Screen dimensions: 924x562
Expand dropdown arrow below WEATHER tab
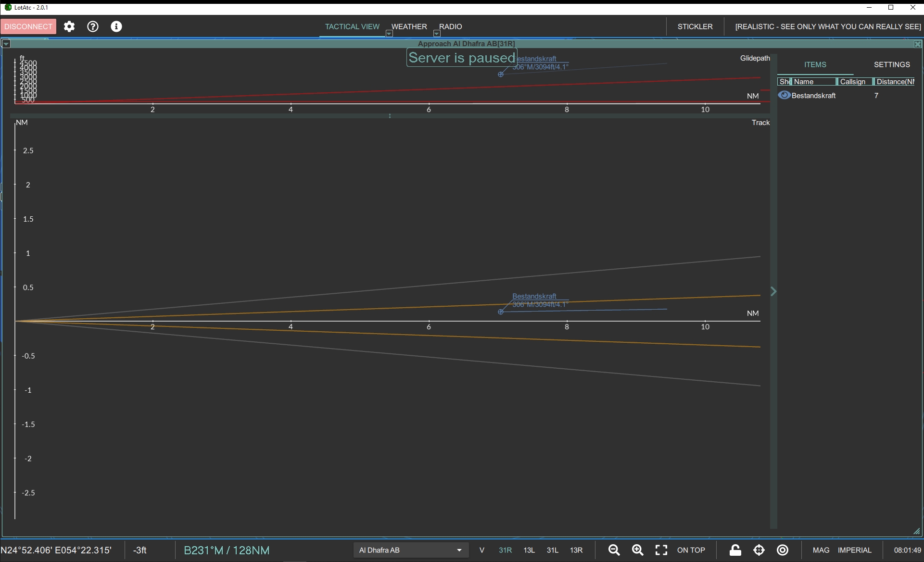tap(389, 34)
